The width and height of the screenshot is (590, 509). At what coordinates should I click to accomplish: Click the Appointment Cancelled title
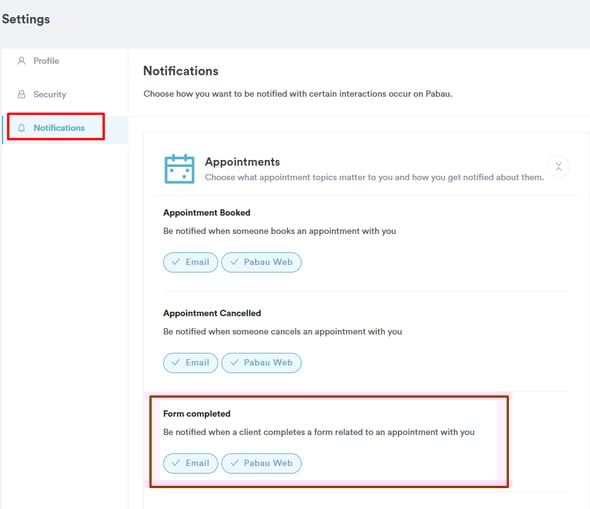tap(212, 313)
